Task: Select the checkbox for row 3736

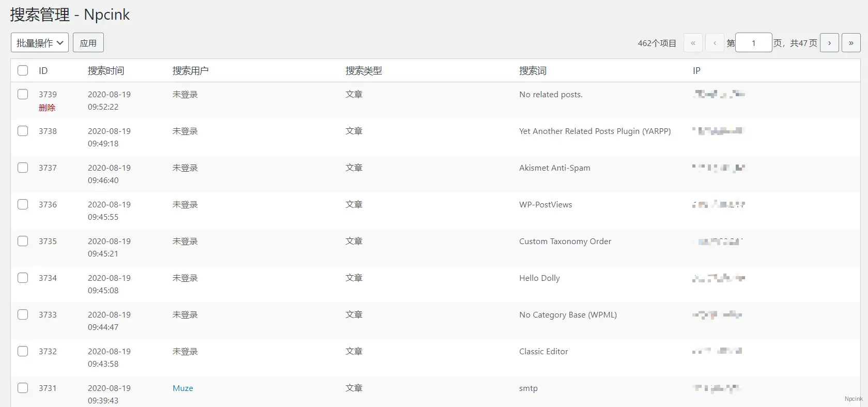Action: point(23,204)
